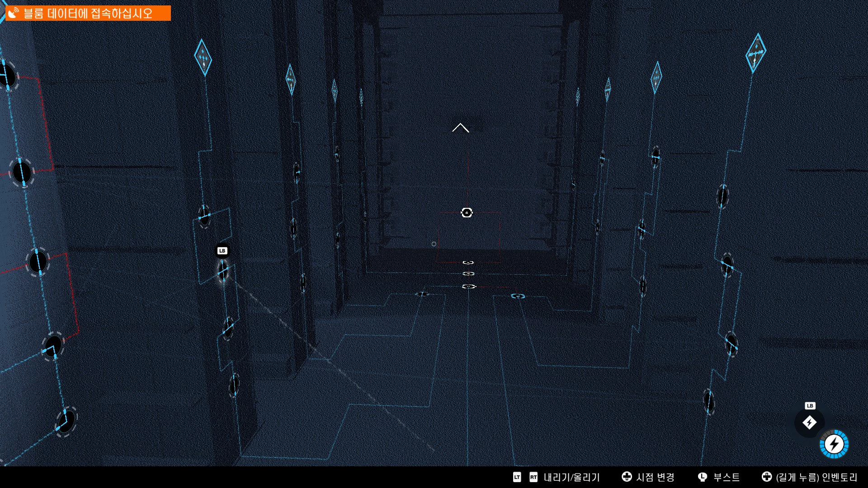
Task: Select the top white floor ring below red frame
Action: click(x=468, y=263)
